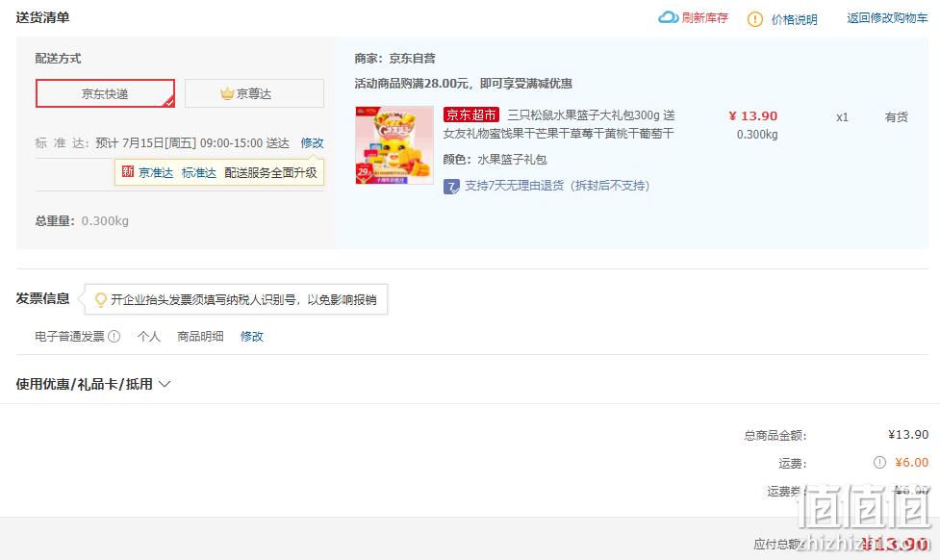Open the 三只松鼠水果篮子大礼包 product title

click(x=559, y=124)
